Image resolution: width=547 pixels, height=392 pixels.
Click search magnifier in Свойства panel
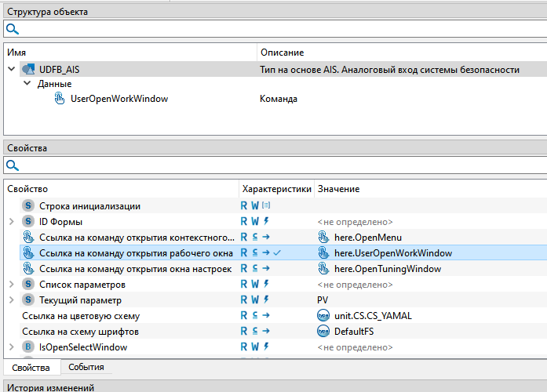click(x=12, y=165)
